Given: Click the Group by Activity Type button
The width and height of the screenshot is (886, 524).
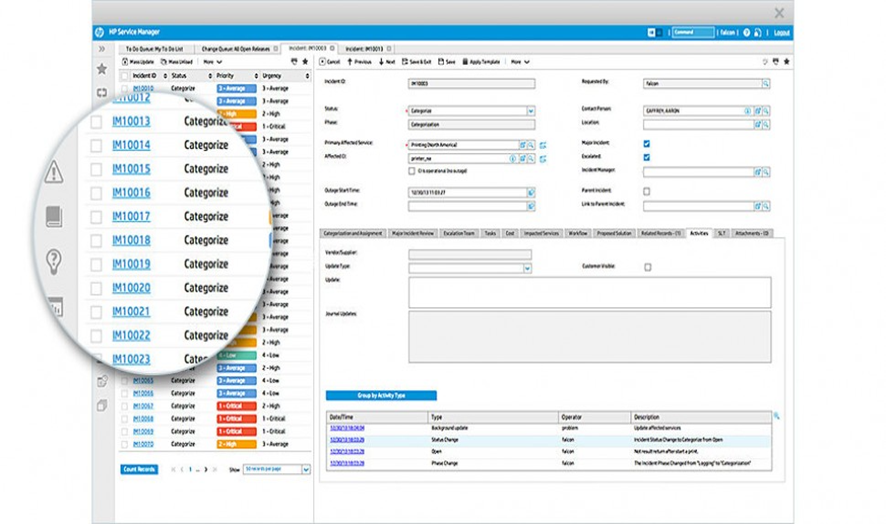Looking at the screenshot, I should click(381, 395).
